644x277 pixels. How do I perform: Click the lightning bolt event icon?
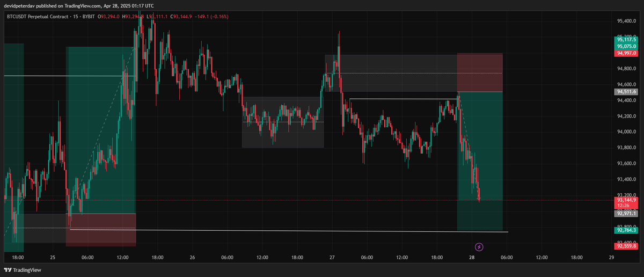pos(480,247)
